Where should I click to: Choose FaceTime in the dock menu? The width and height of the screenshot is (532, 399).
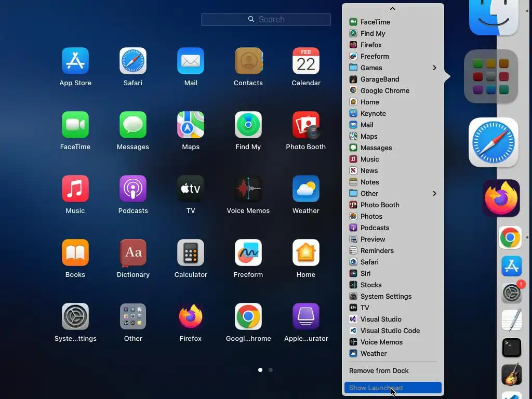point(393,22)
